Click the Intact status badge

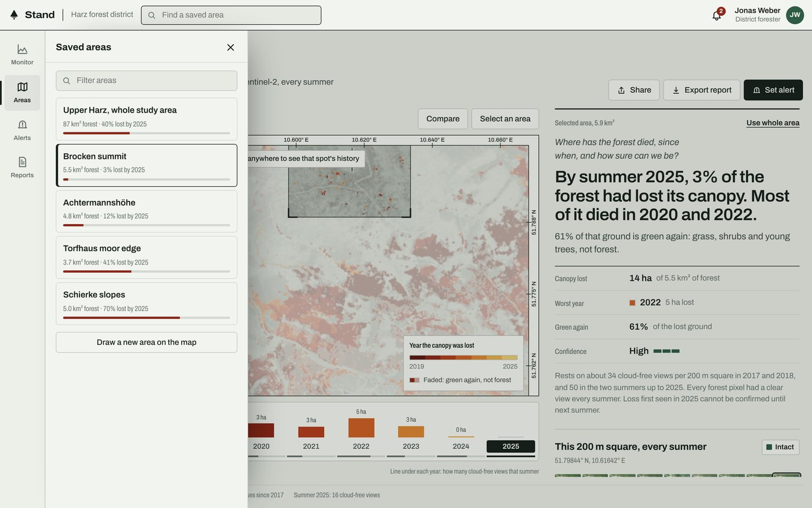point(781,447)
